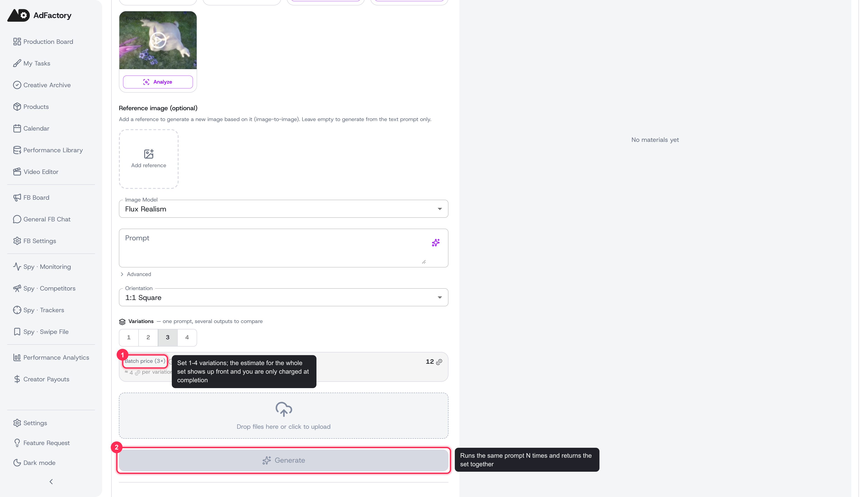The image size is (868, 497).
Task: Click into the Prompt text field
Action: (x=273, y=248)
